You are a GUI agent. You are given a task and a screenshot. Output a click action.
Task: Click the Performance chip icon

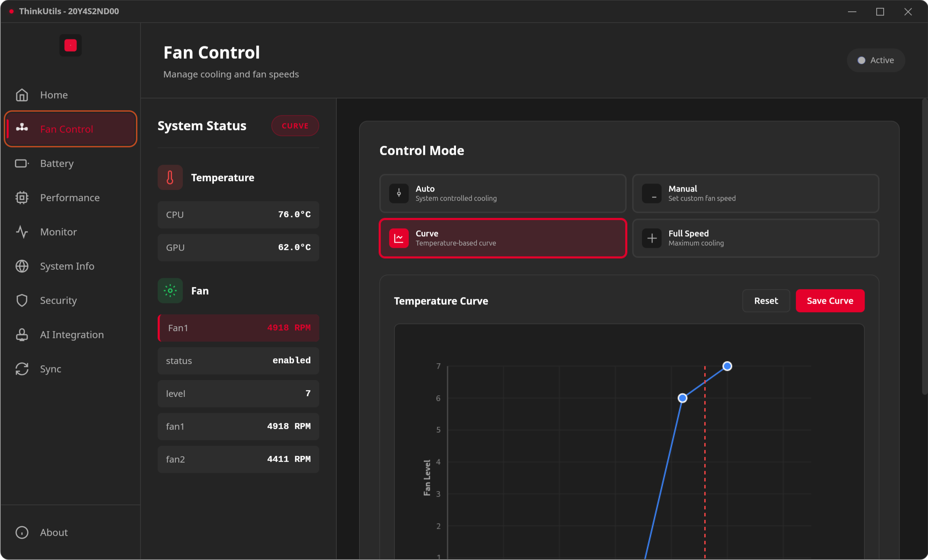pyautogui.click(x=22, y=198)
